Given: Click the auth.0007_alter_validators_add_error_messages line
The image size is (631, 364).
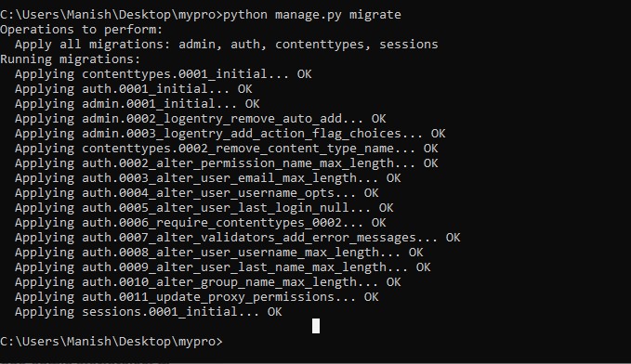Looking at the screenshot, I should 237,238.
